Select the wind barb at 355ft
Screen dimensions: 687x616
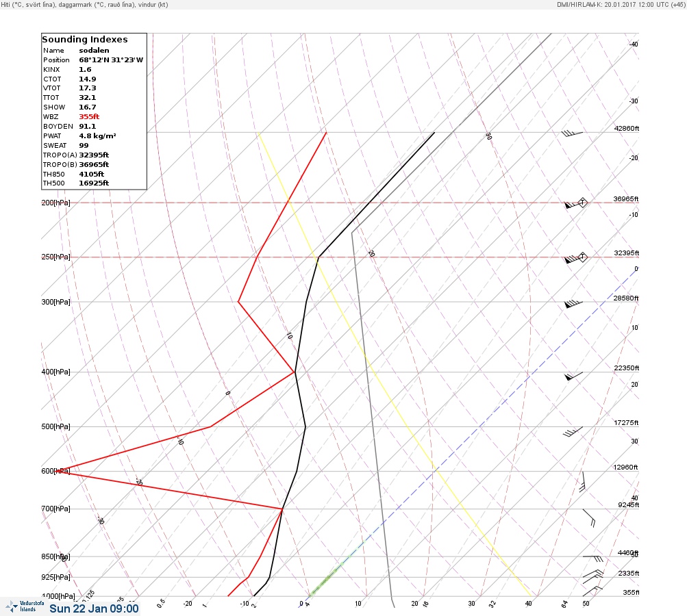(592, 591)
